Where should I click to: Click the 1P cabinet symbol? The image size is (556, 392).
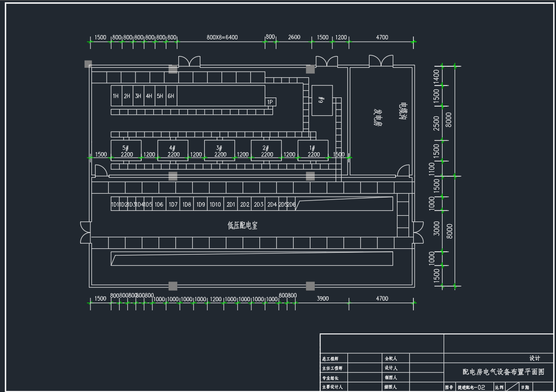(x=270, y=102)
